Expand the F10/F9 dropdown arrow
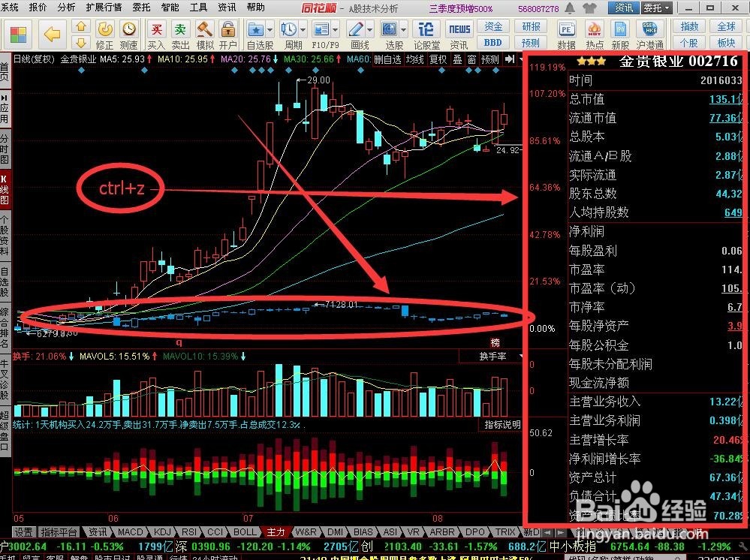The height and width of the screenshot is (560, 750). click(x=335, y=30)
